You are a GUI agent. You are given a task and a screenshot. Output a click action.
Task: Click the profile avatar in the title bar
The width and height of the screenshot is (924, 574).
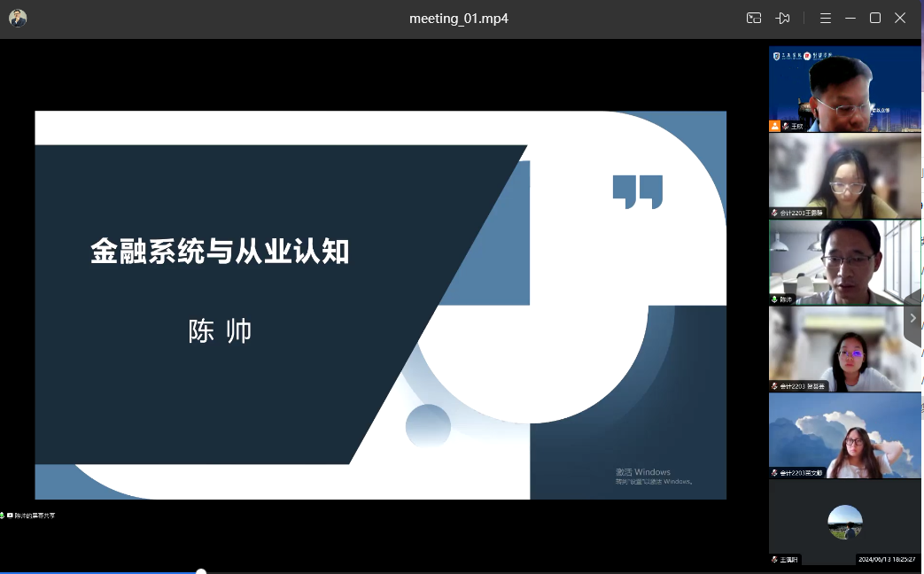point(18,18)
